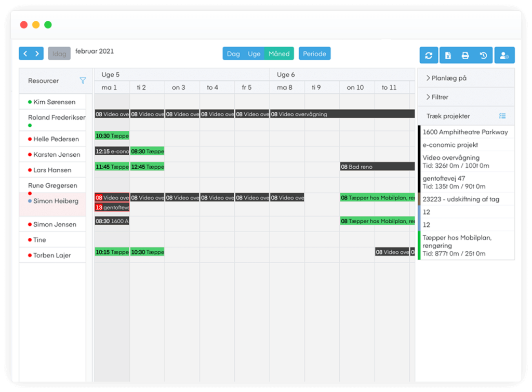Go to previous period arrow
532x392 pixels.
pos(25,53)
